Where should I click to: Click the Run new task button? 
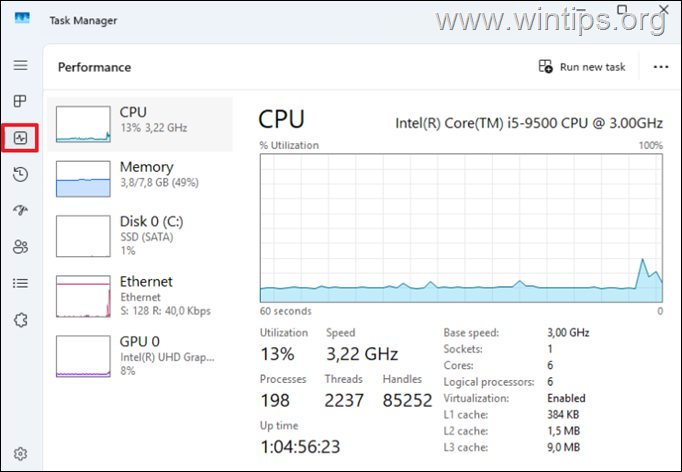(582, 67)
